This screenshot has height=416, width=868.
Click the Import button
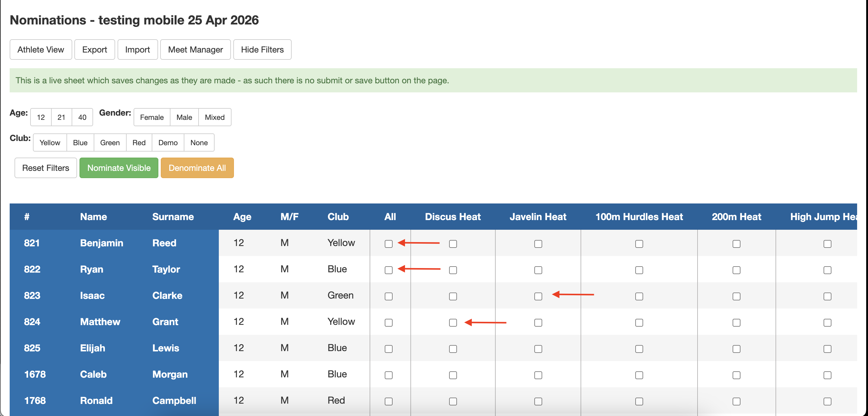click(138, 50)
